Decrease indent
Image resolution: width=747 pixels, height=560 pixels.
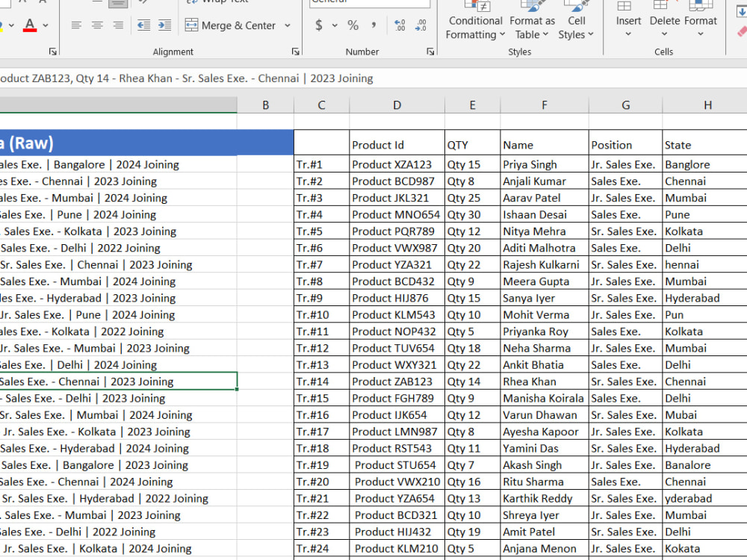[x=143, y=25]
